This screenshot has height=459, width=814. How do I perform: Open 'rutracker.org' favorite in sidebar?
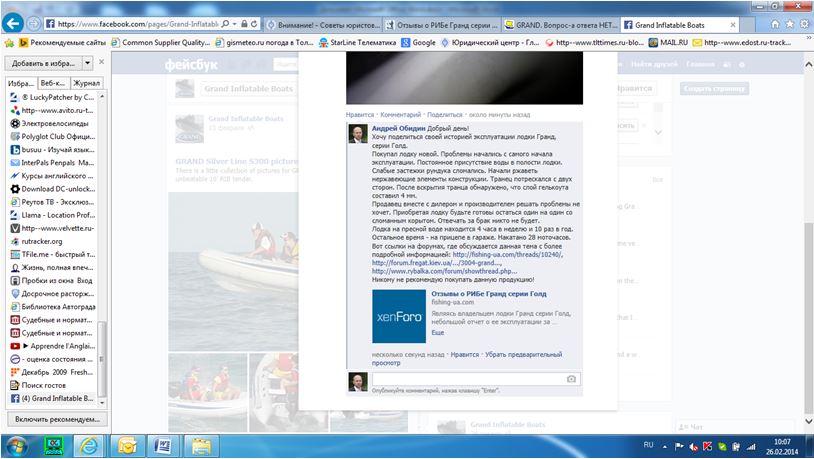[x=37, y=241]
